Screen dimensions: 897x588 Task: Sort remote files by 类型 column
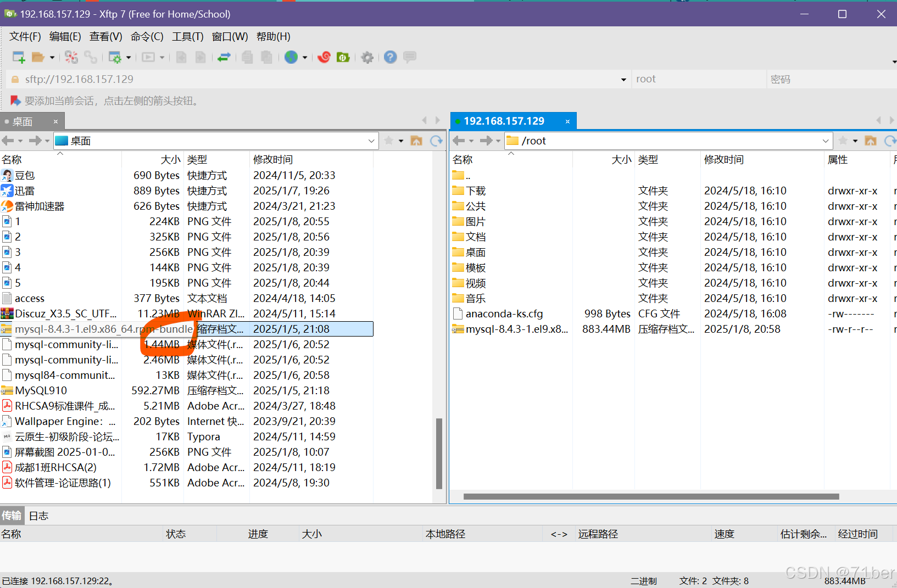667,160
